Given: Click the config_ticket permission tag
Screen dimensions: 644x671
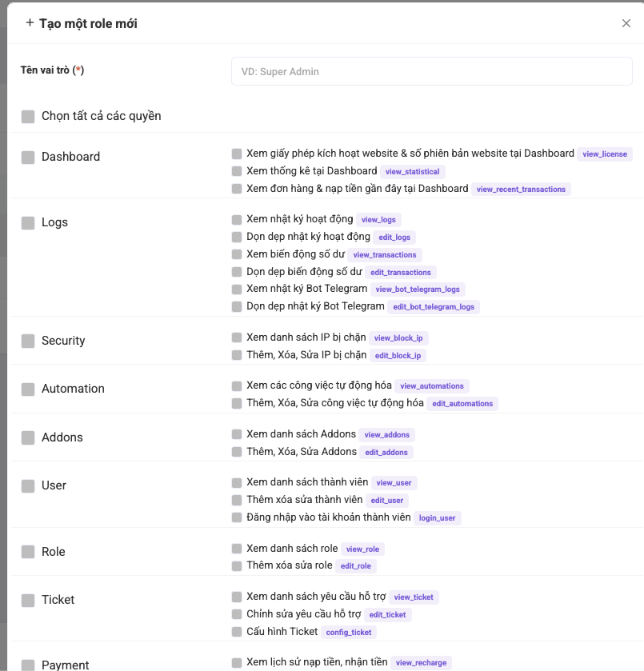Looking at the screenshot, I should 349,633.
